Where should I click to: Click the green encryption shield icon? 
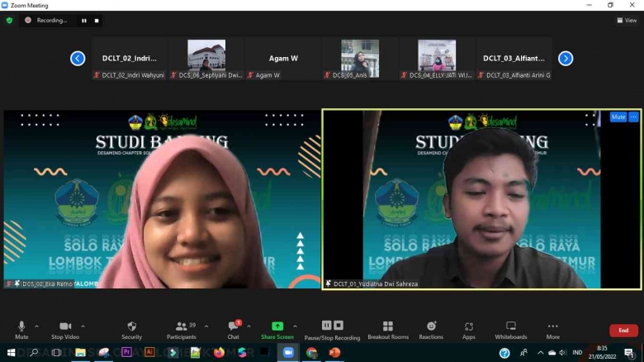coord(9,20)
